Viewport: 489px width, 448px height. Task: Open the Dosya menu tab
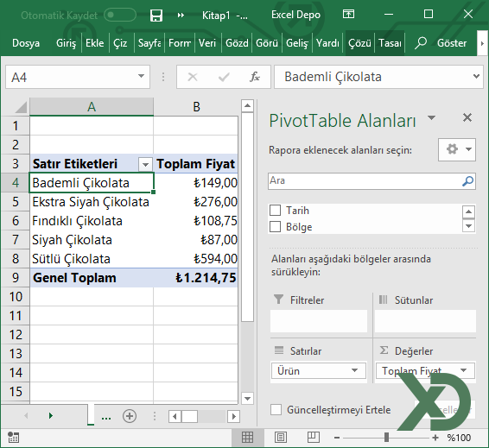26,43
